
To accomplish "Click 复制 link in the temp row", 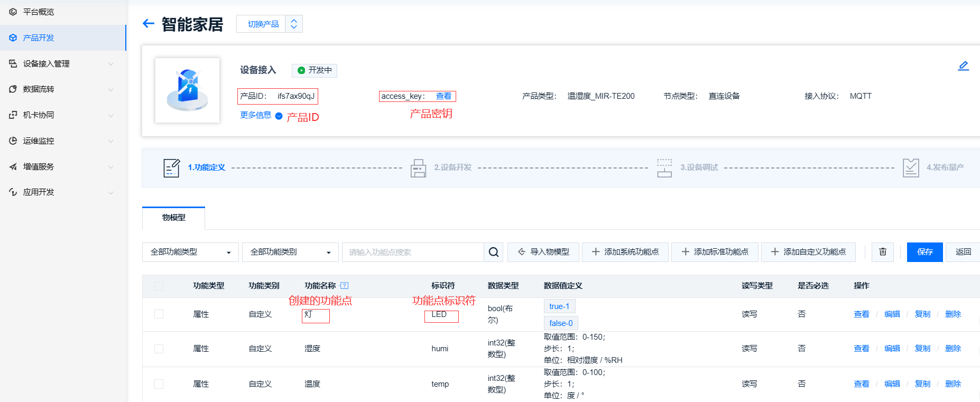I will point(922,384).
